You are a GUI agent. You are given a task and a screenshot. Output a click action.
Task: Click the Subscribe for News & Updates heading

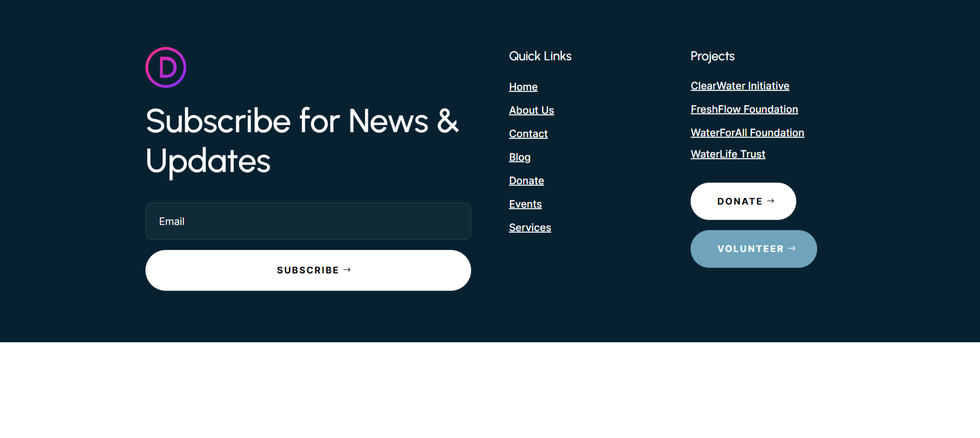[x=302, y=141]
